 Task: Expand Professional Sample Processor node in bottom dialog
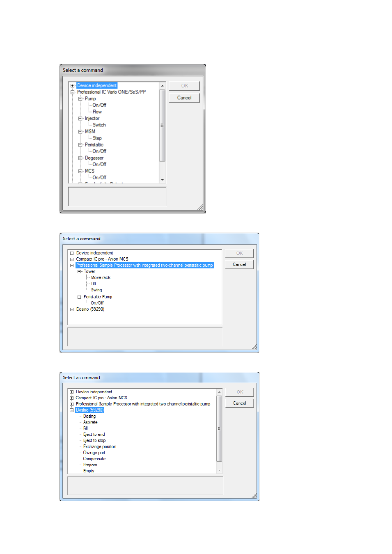pyautogui.click(x=72, y=404)
